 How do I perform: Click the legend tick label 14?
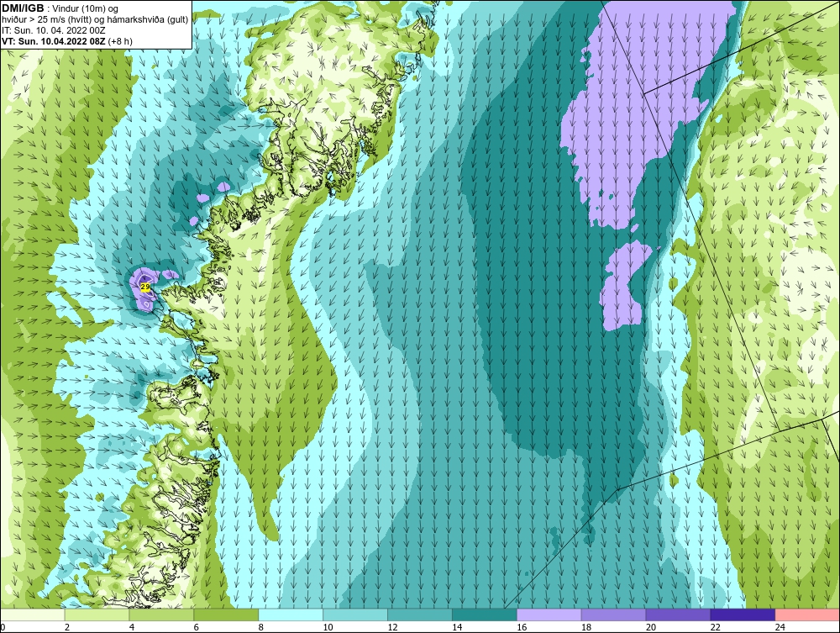(x=457, y=627)
